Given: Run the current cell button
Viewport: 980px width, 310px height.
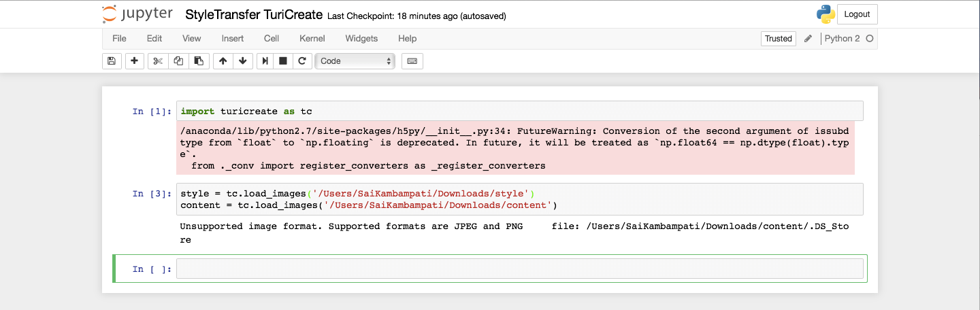Looking at the screenshot, I should [265, 61].
